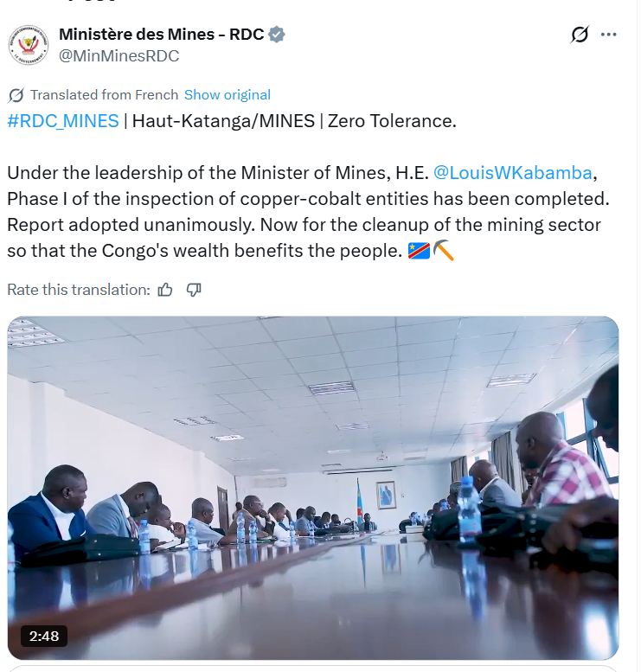Rate the translation with thumbs up
Screen dimensions: 641x672
pyautogui.click(x=165, y=290)
